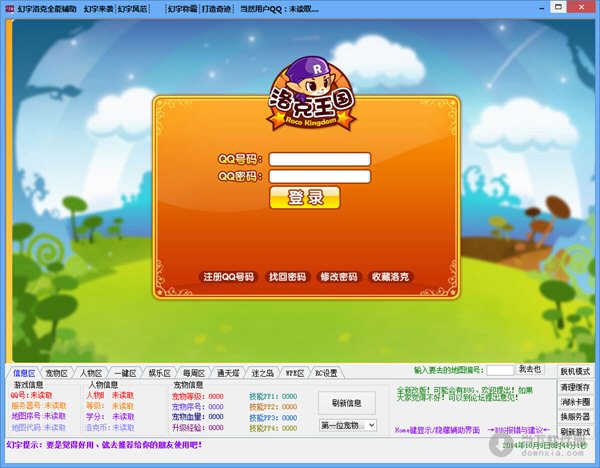Screen dimensions: 600x468
Task: Click the 地图序号:未读取 text
Action: 39,416
